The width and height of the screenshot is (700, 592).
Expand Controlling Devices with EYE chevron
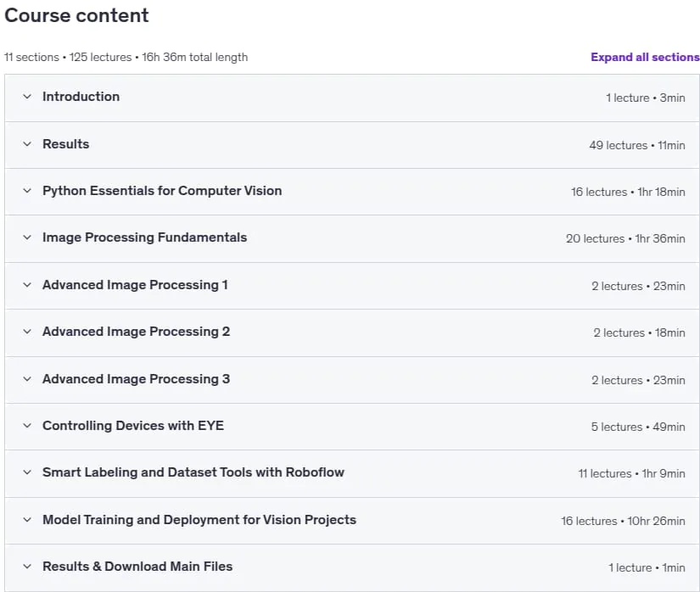(27, 426)
